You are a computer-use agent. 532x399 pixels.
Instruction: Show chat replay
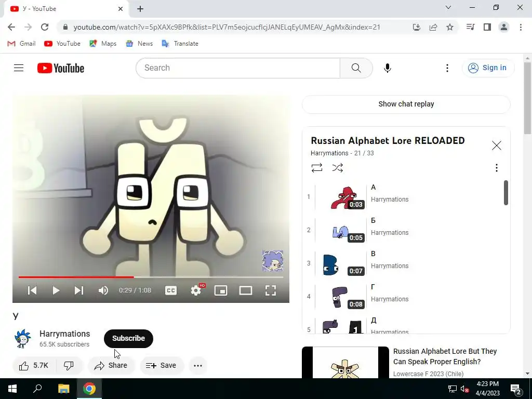click(406, 104)
